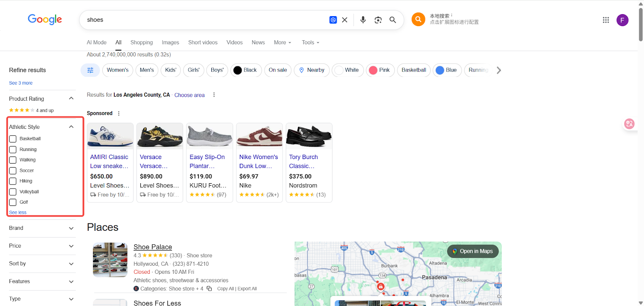The image size is (644, 306).
Task: Enable the Running checkbox filter
Action: click(13, 149)
